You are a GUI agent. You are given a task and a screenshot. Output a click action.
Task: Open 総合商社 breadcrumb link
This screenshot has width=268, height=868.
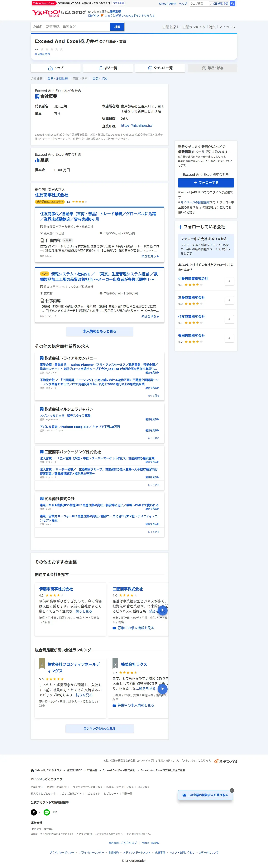coord(92,770)
